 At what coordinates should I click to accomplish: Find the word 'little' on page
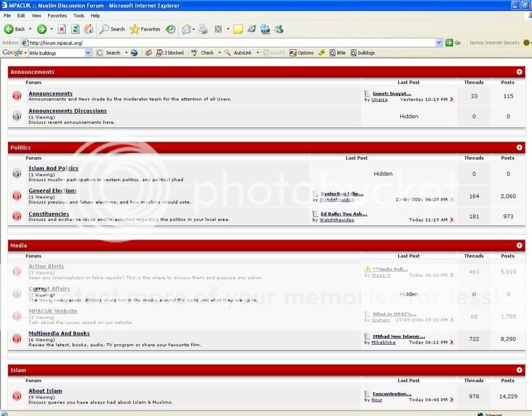pyautogui.click(x=338, y=53)
